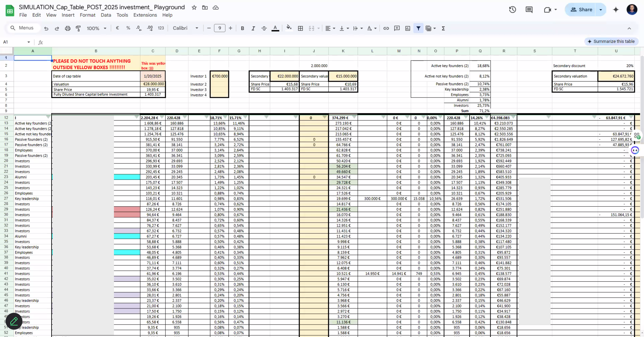This screenshot has width=644, height=337.
Task: Open the borders tool
Action: tap(300, 29)
